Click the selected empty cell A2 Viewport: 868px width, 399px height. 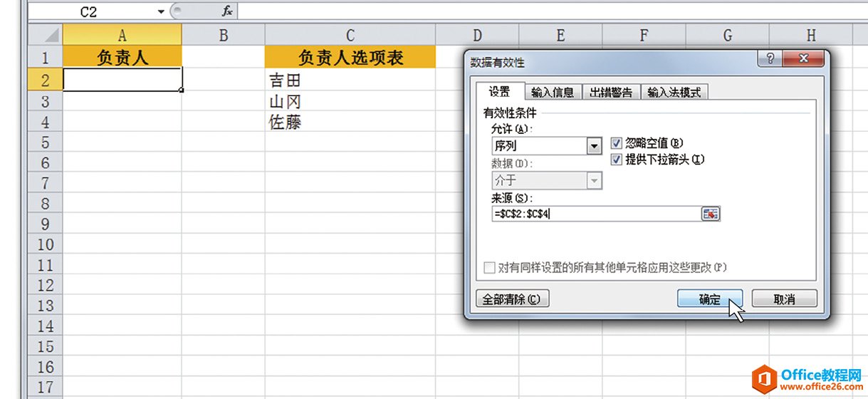[x=122, y=79]
